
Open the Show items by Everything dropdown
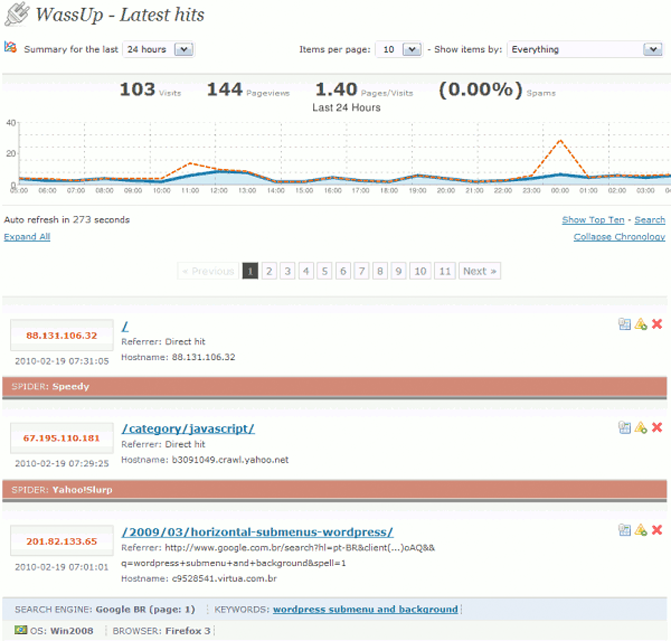pyautogui.click(x=583, y=49)
